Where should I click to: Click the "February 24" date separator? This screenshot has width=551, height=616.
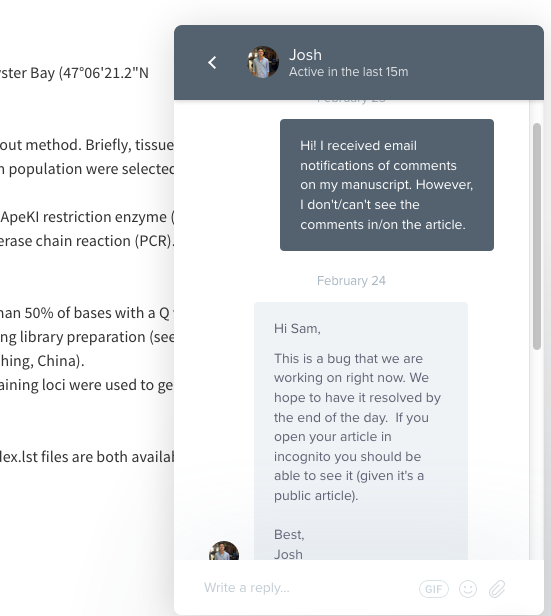coord(351,280)
